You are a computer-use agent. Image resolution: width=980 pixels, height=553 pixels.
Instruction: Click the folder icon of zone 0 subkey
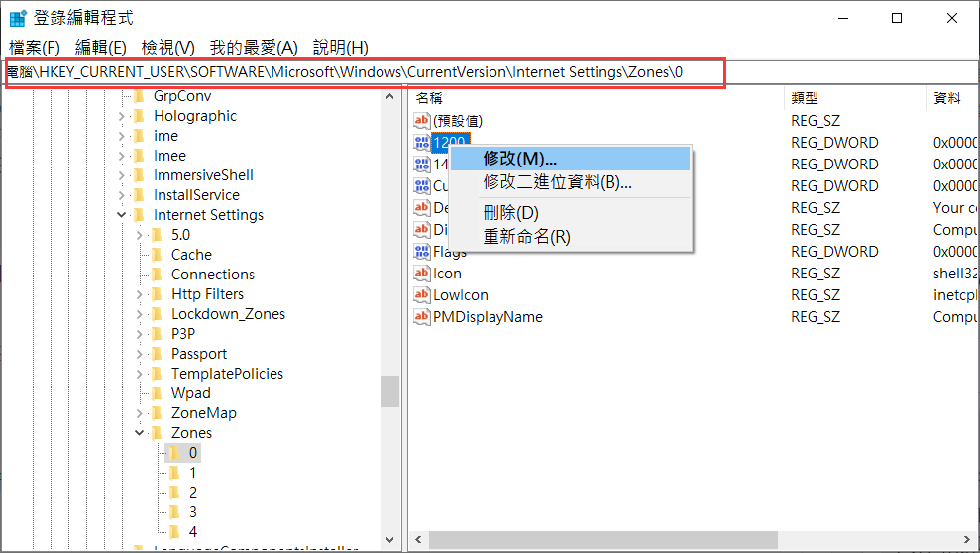pyautogui.click(x=175, y=453)
